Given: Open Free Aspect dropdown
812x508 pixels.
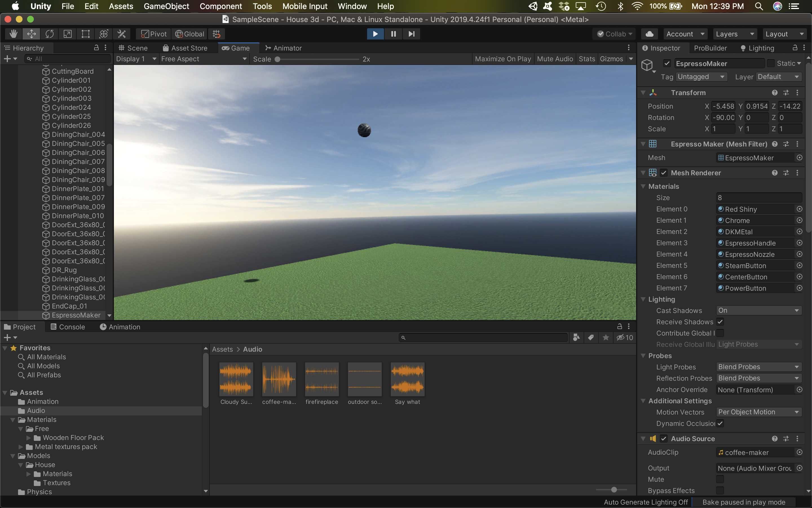Looking at the screenshot, I should pyautogui.click(x=204, y=59).
